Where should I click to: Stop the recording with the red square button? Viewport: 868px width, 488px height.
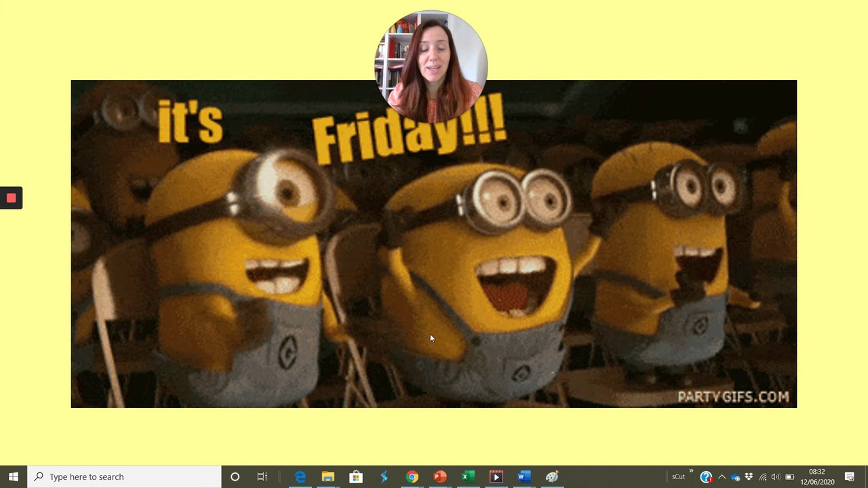click(x=11, y=198)
